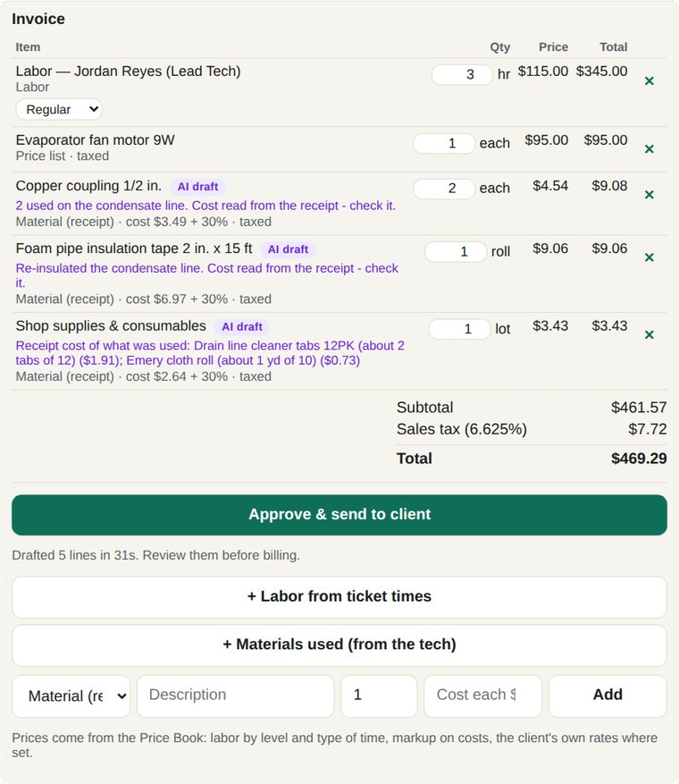Viewport: 679px width, 784px height.
Task: Click the Item column header
Action: tap(28, 47)
